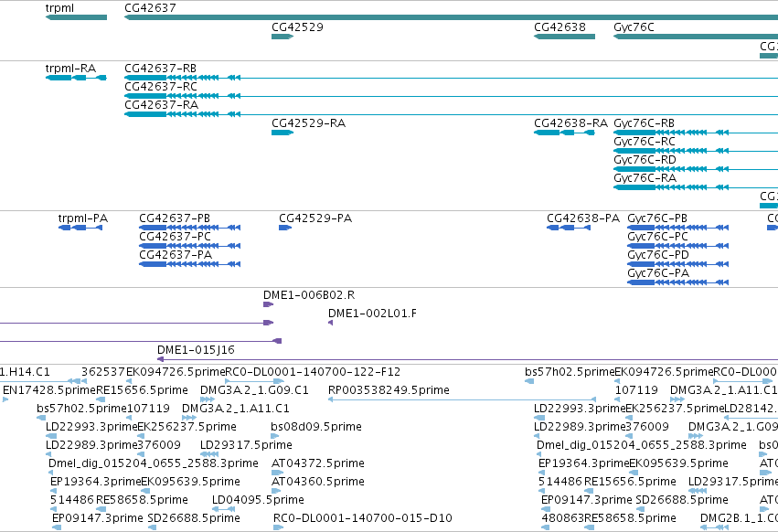Viewport: 778px width, 532px height.
Task: Select protein CG42637-PB
Action: coord(175,218)
